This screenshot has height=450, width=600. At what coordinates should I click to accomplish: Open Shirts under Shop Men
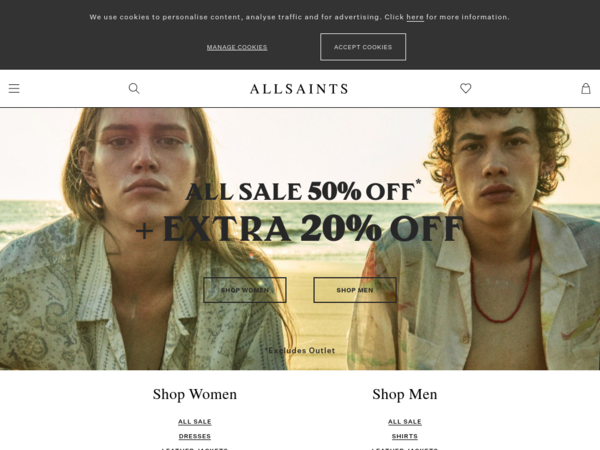point(404,436)
